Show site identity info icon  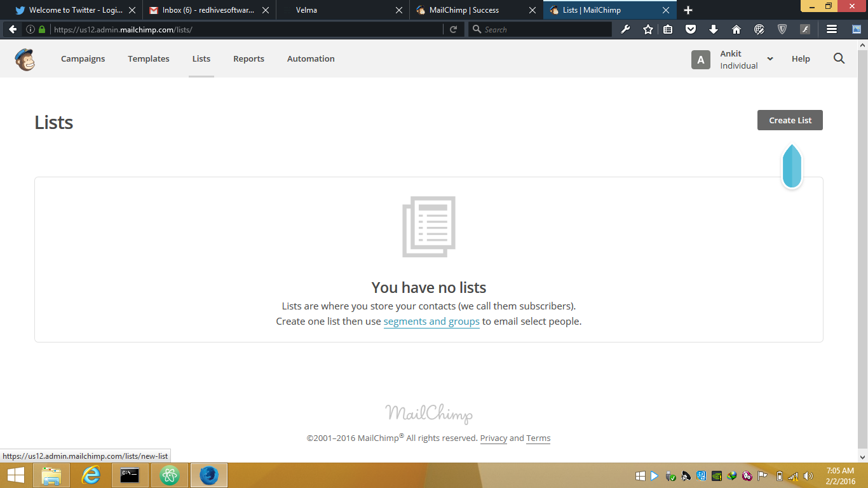31,29
